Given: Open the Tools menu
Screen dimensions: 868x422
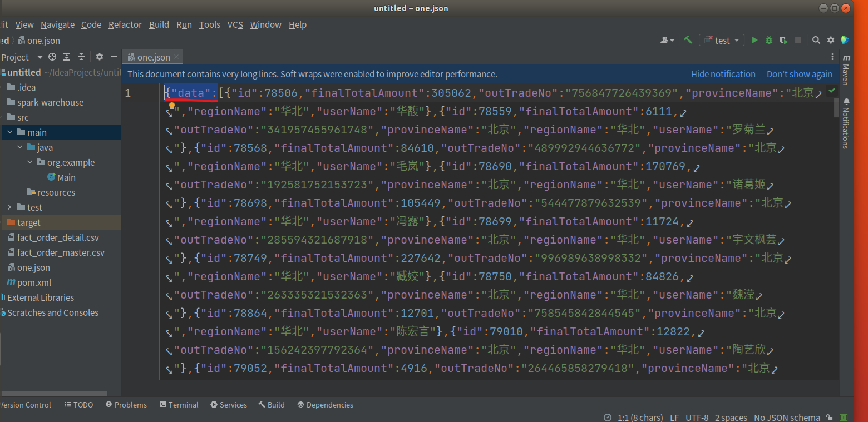Looking at the screenshot, I should coord(210,24).
